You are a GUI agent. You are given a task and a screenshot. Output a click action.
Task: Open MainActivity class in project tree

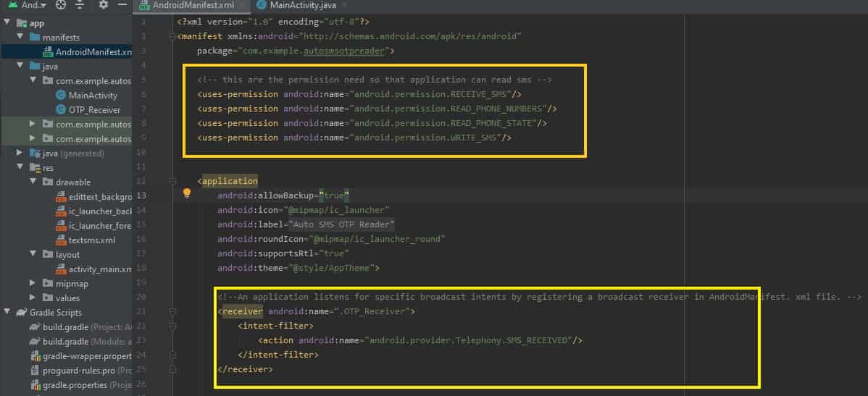pyautogui.click(x=93, y=95)
